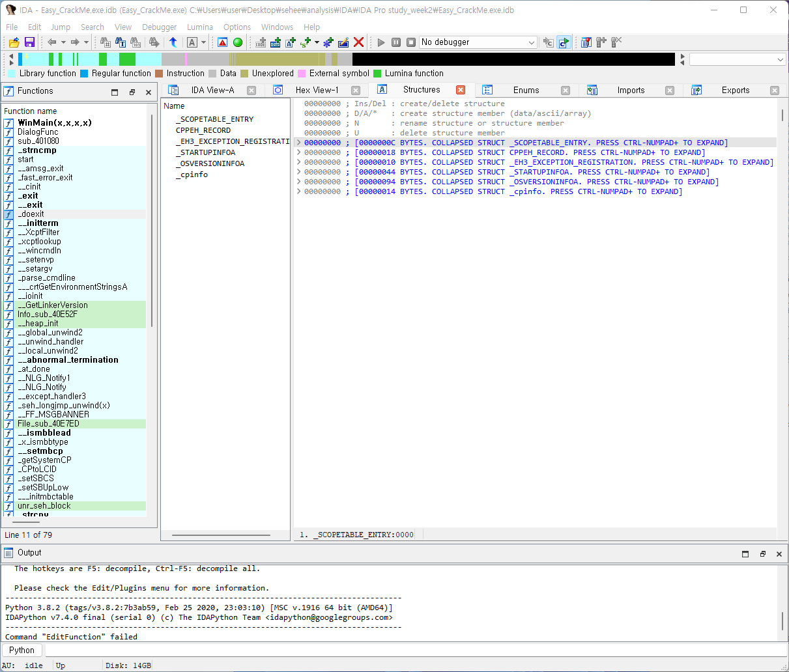Click the Functions list vertical scrollbar
Viewport: 789px width, 672px height.
coord(152,221)
